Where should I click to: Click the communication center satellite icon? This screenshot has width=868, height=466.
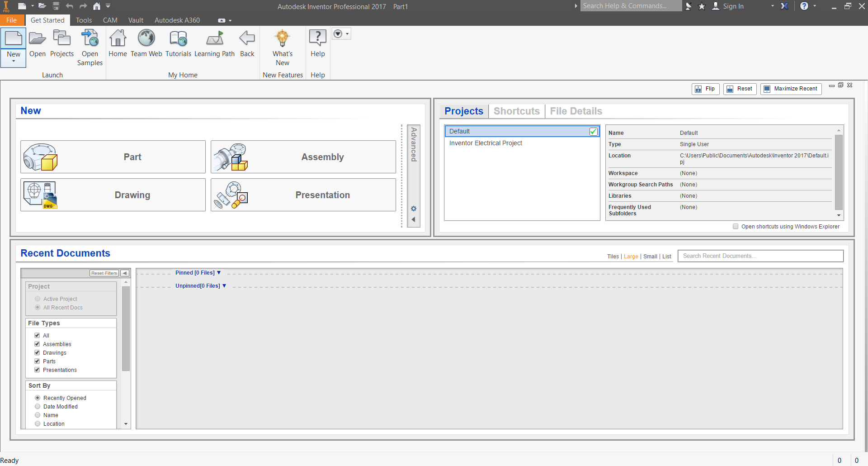point(689,6)
